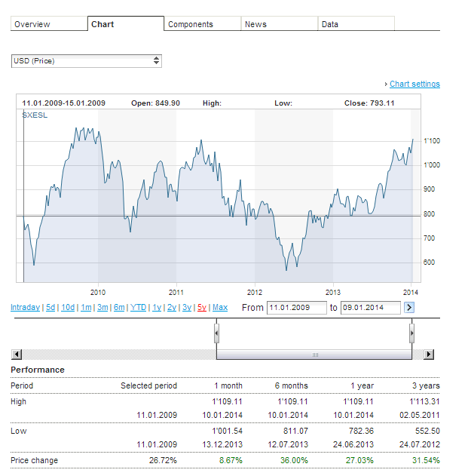Click the to date field showing 09.01.2014

point(371,308)
